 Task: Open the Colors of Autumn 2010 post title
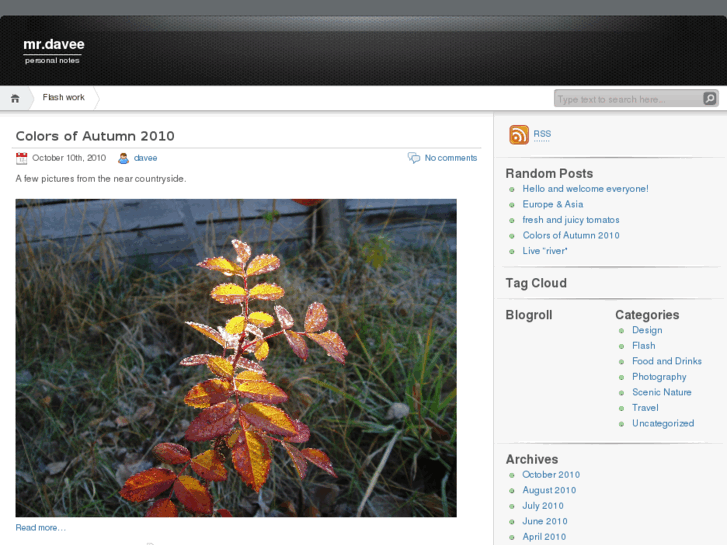(95, 136)
